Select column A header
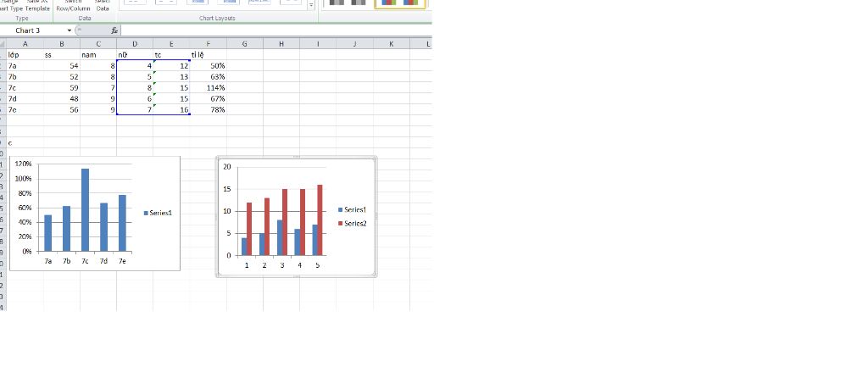The height and width of the screenshot is (389, 868). (25, 44)
